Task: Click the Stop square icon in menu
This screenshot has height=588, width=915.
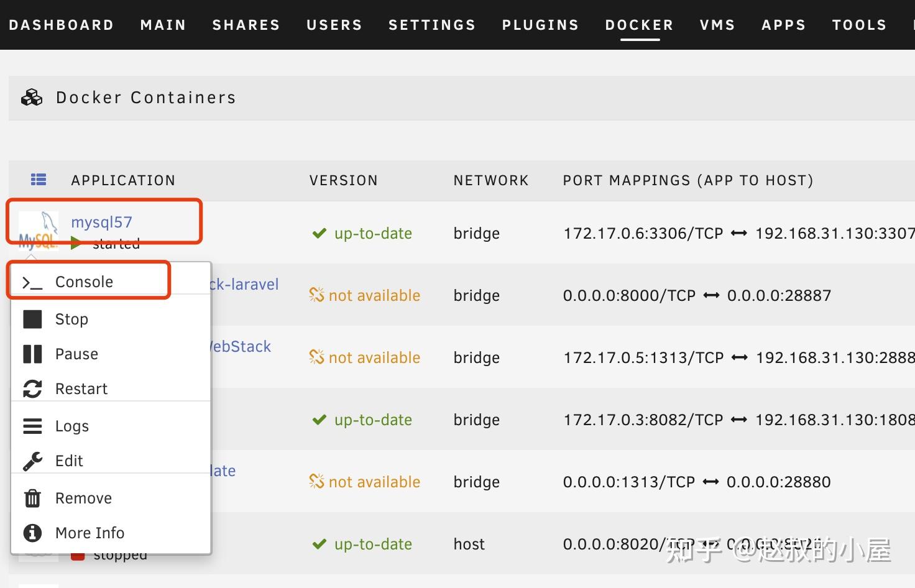Action: point(32,319)
